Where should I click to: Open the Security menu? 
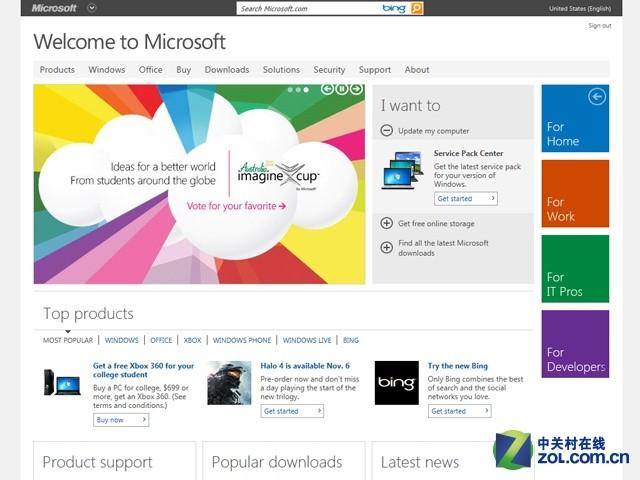point(329,70)
